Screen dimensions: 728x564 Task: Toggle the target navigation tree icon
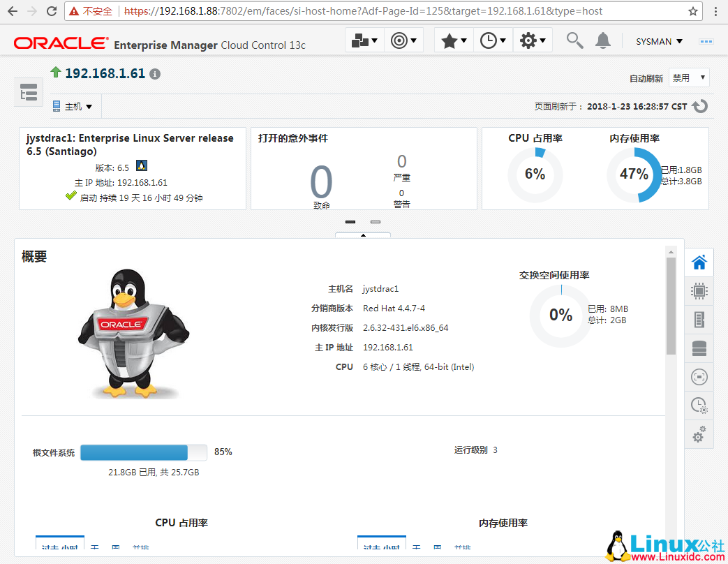click(29, 92)
